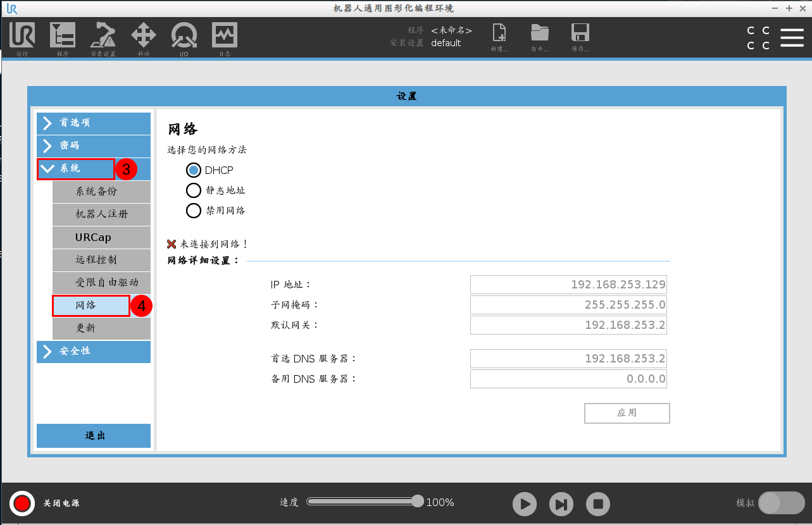This screenshot has height=525, width=812.
Task: Click the IP 地址 input field
Action: pyautogui.click(x=568, y=284)
